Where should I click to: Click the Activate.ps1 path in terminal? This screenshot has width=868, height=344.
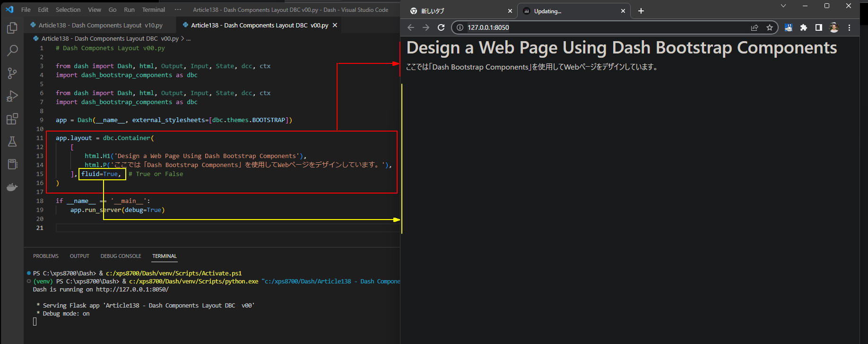[x=174, y=273]
